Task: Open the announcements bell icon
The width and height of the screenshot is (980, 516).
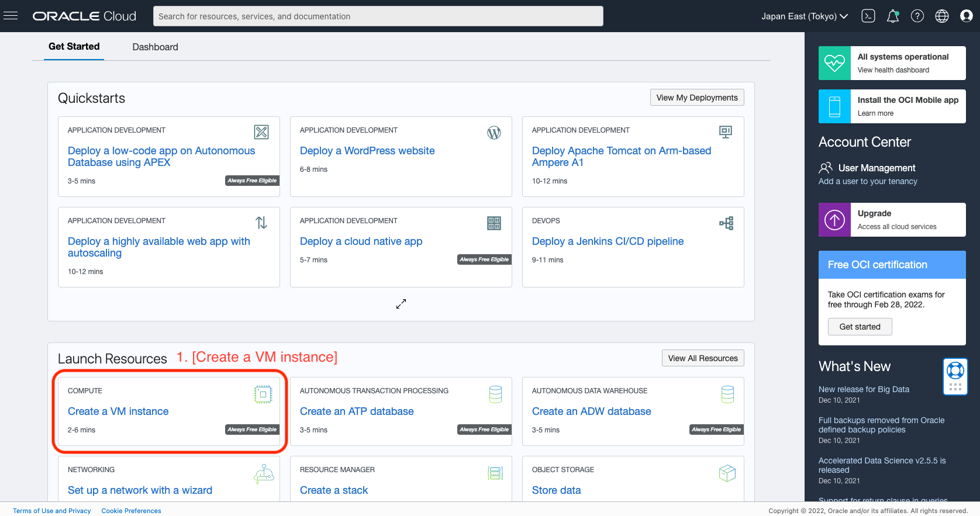Action: pos(893,16)
